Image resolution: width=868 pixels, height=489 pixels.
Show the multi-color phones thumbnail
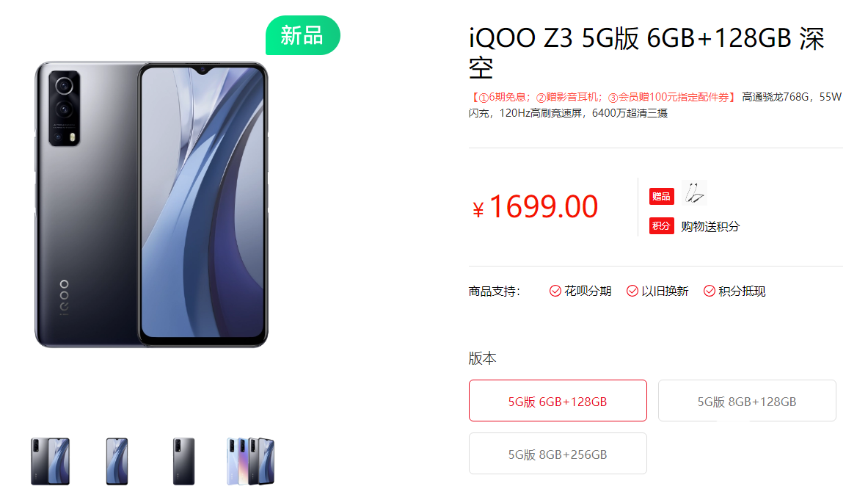251,461
